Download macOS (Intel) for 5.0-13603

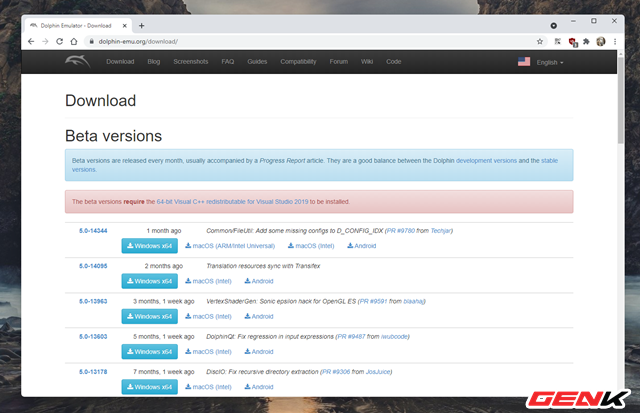pos(208,351)
